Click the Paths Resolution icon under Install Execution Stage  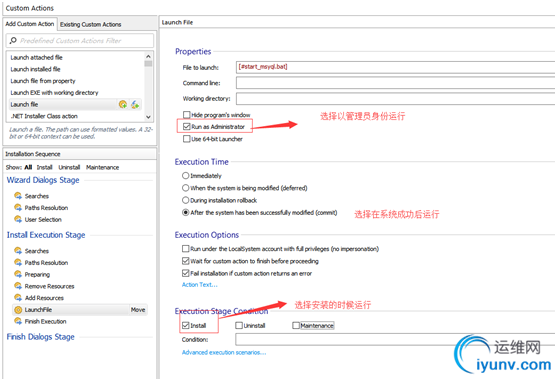pyautogui.click(x=18, y=262)
